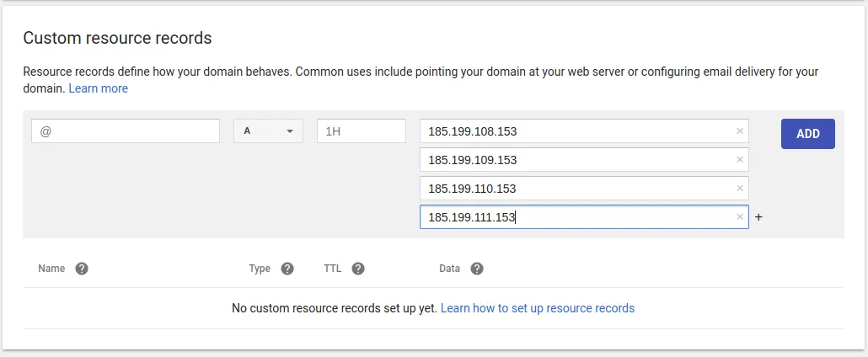The width and height of the screenshot is (868, 357).
Task: Click the Name column header
Action: [51, 269]
